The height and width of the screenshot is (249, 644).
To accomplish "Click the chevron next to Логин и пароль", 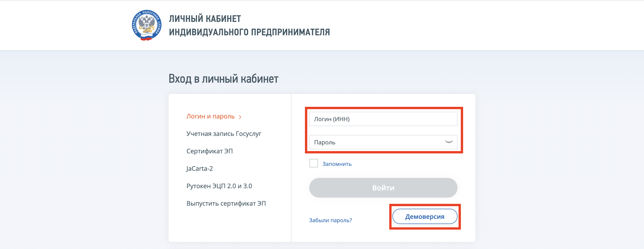I will (240, 117).
